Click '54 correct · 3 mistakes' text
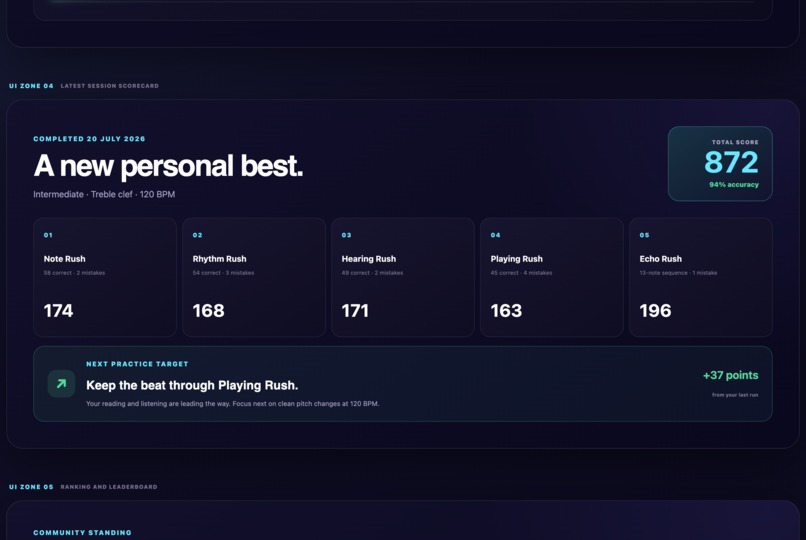806x540 pixels. (x=224, y=273)
